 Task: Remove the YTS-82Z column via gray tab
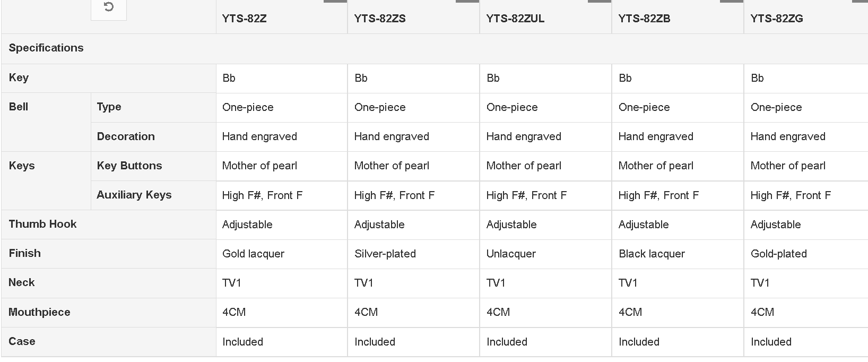335,1
